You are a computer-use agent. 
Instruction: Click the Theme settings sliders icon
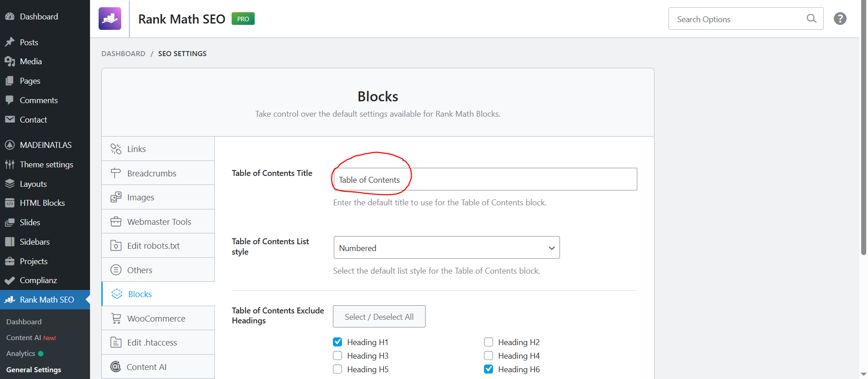[x=9, y=165]
